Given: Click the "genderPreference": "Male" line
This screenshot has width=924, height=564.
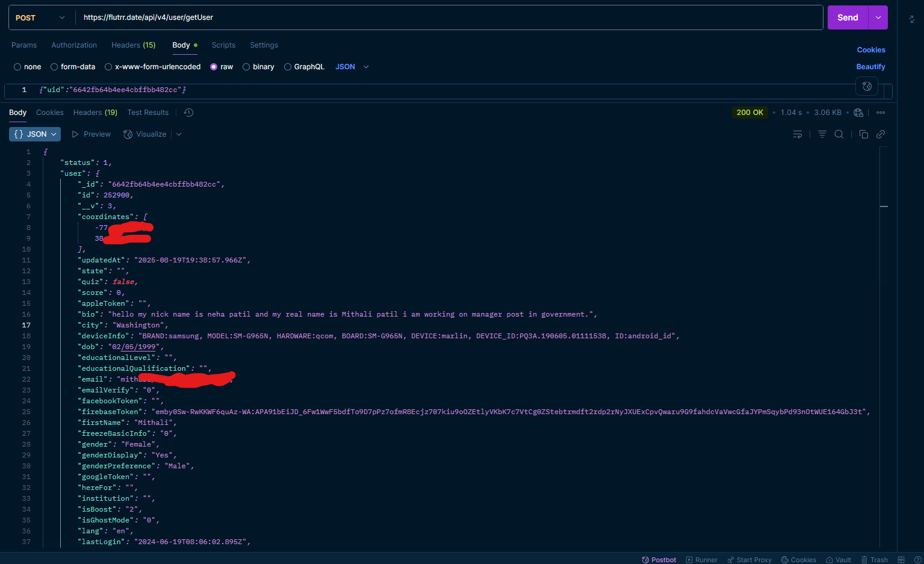Looking at the screenshot, I should point(135,466).
